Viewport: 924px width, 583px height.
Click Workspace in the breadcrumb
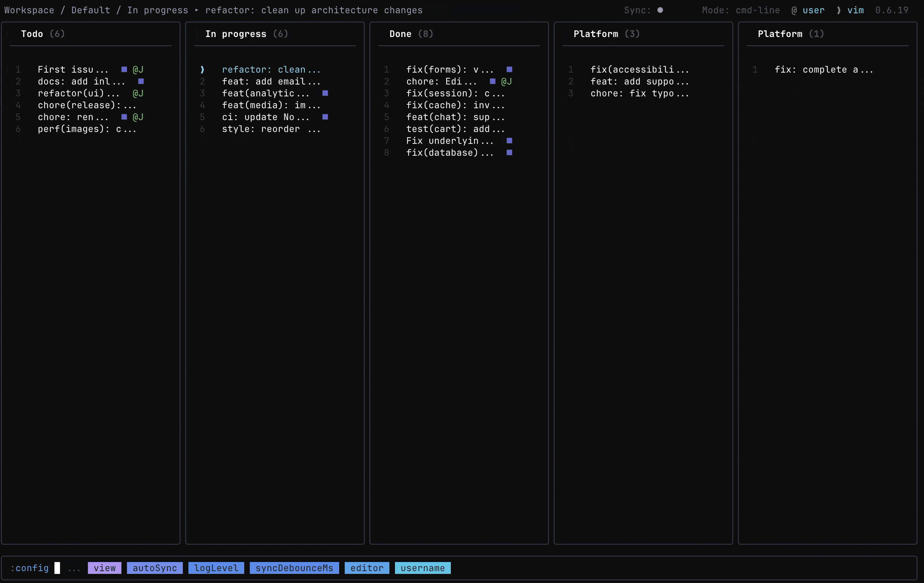[29, 10]
